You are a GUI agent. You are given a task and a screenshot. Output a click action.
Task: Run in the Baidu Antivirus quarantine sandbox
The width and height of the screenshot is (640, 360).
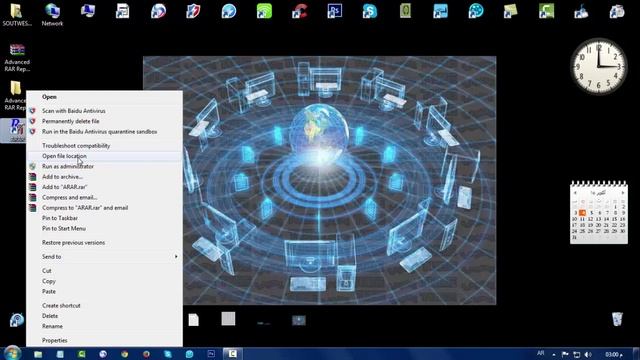[x=104, y=132]
